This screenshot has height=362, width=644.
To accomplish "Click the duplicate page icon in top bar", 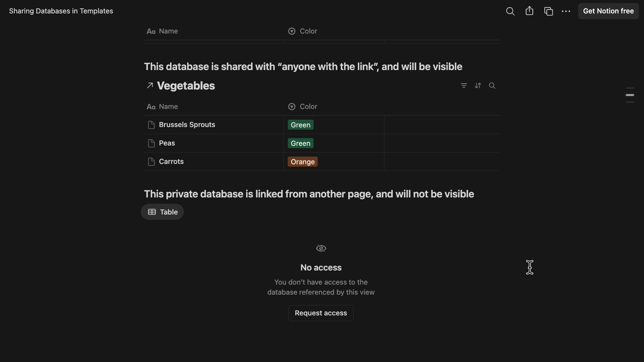I will (549, 11).
